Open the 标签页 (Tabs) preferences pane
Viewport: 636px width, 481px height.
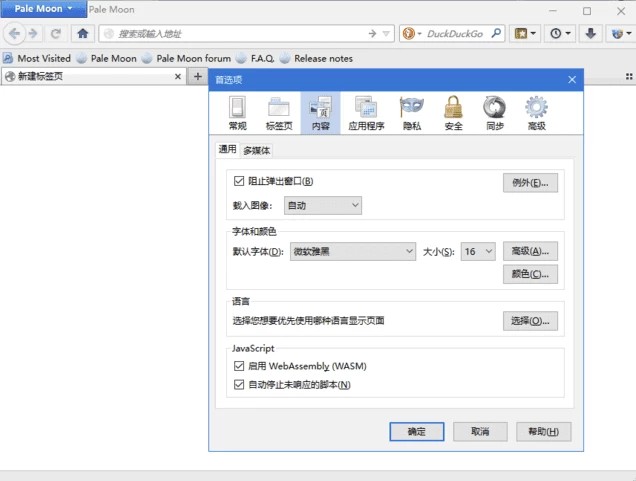279,113
